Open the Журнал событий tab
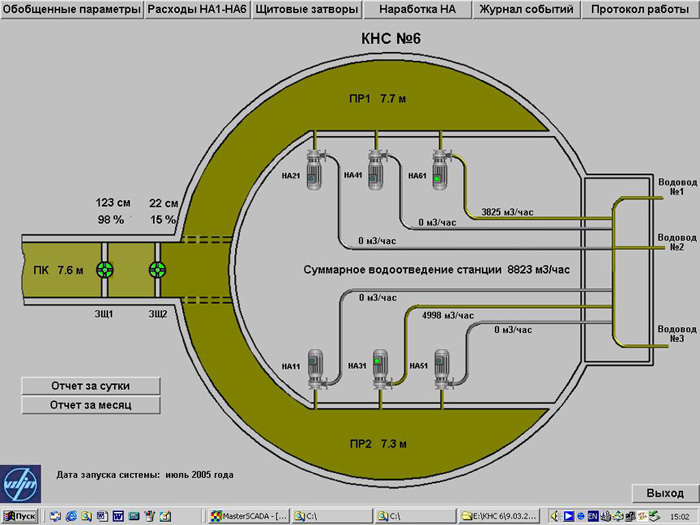700x525 pixels. point(526,9)
